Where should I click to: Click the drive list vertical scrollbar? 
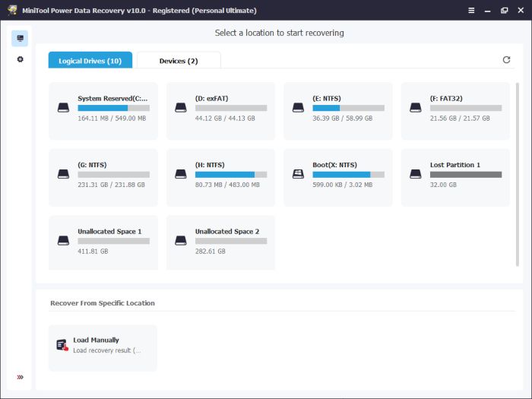[x=518, y=174]
